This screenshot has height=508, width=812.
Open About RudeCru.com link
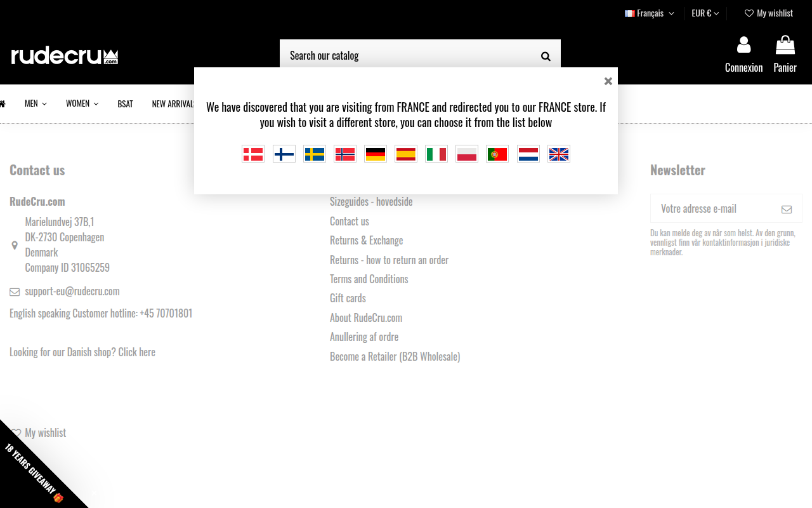[366, 318]
